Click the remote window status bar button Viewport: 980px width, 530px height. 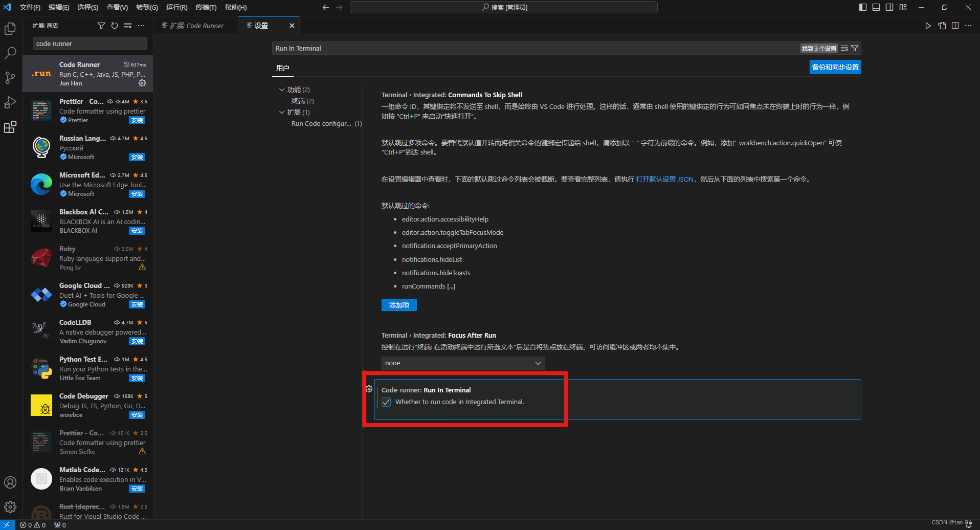click(7, 525)
